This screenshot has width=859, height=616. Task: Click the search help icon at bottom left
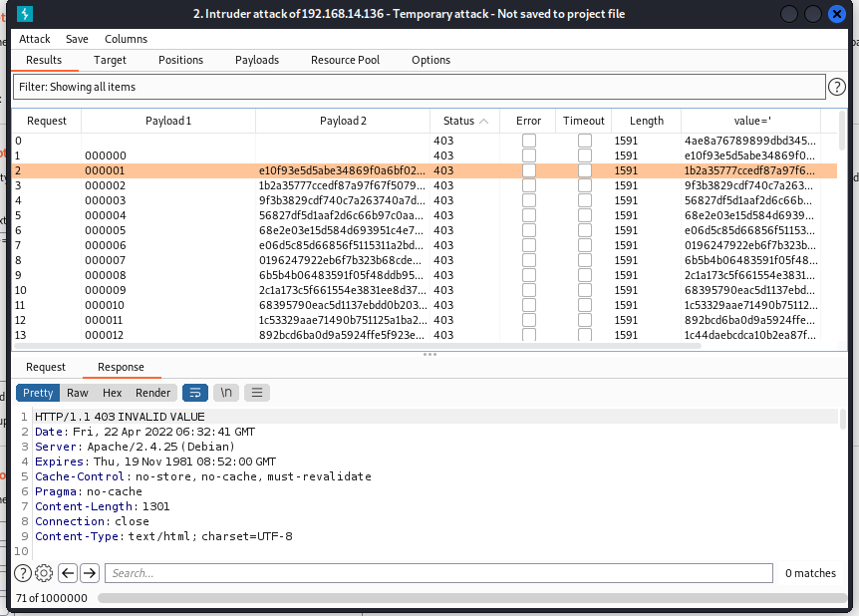(x=23, y=573)
